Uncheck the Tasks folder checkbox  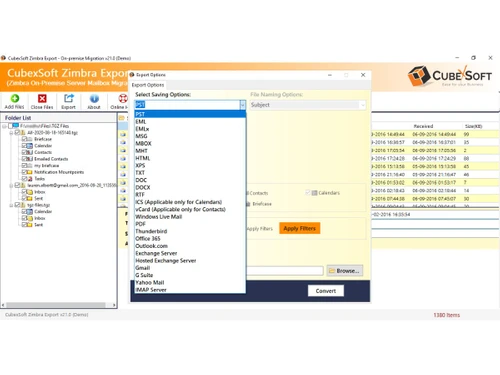[24, 179]
